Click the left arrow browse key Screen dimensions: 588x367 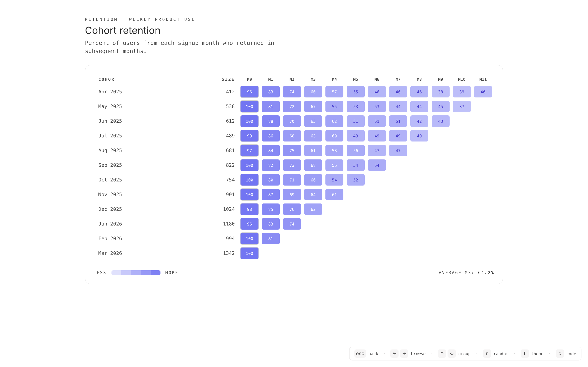(394, 353)
